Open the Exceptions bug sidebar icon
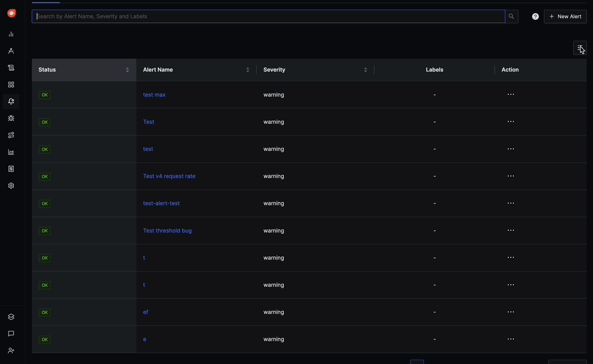The width and height of the screenshot is (593, 364). (11, 118)
